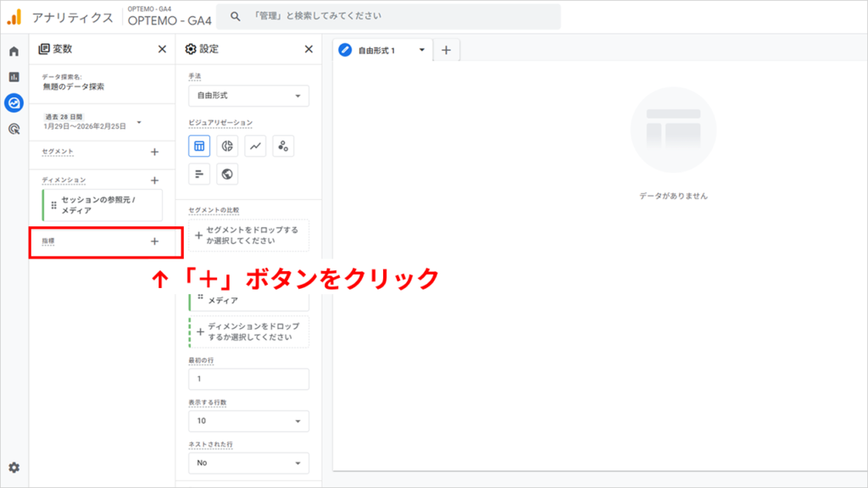Select the geo map visualization

(x=227, y=174)
